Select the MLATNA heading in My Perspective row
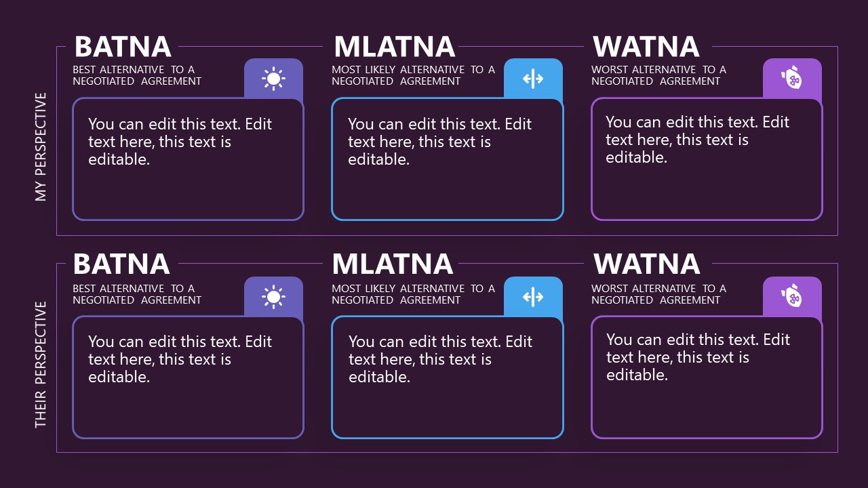The width and height of the screenshot is (868, 488). [x=394, y=47]
